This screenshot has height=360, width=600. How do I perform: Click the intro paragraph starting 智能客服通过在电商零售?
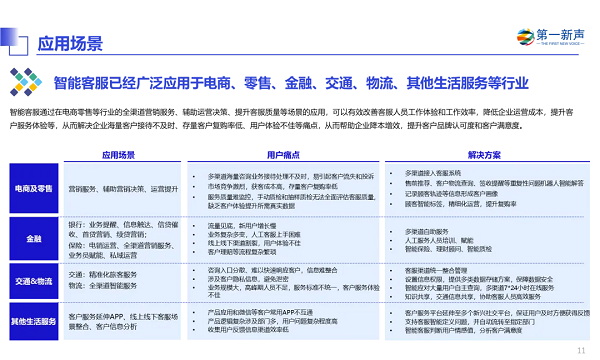tap(292, 119)
